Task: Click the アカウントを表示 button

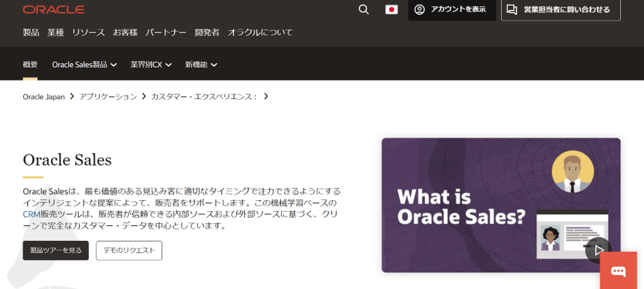Action: (451, 9)
